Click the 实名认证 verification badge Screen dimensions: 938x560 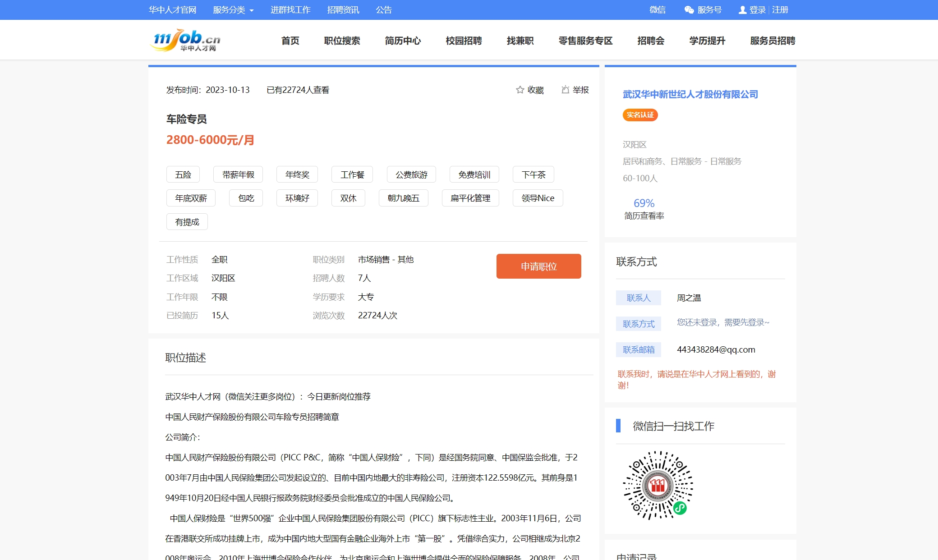pos(640,115)
